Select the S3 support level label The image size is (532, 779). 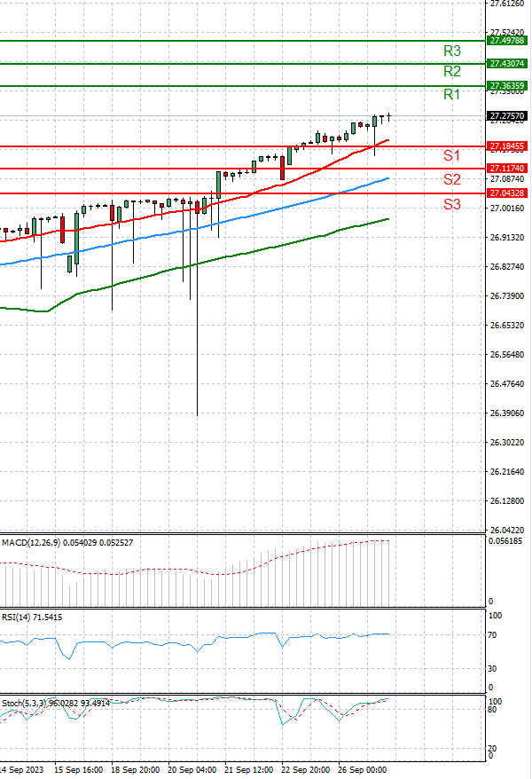click(x=452, y=205)
